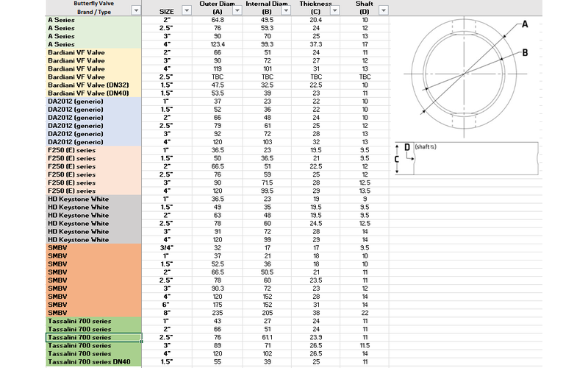This screenshot has height=368, width=588.
Task: Select the Bardiani VF Valve (DN32) cell
Action: point(94,85)
